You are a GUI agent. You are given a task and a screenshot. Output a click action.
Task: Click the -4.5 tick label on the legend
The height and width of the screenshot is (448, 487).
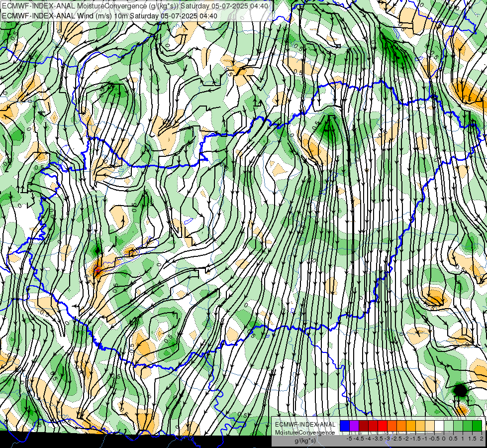click(359, 439)
